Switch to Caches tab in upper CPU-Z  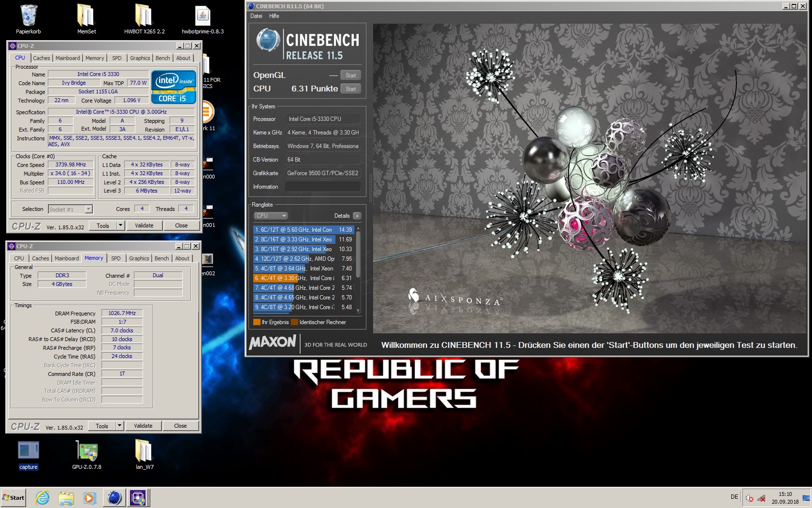click(x=42, y=58)
